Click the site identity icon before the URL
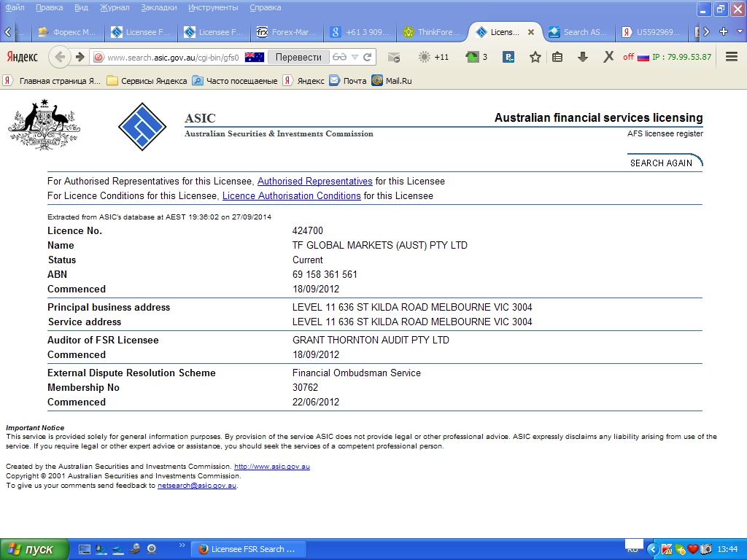 [x=98, y=57]
